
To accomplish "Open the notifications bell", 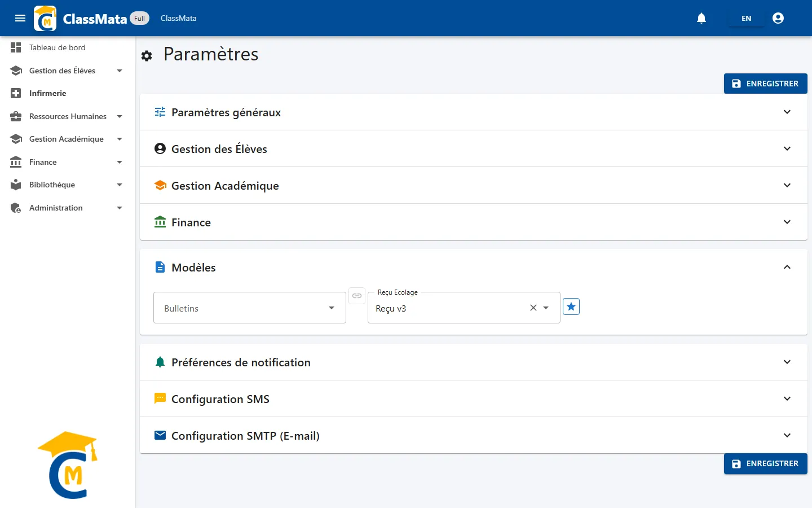I will (701, 18).
